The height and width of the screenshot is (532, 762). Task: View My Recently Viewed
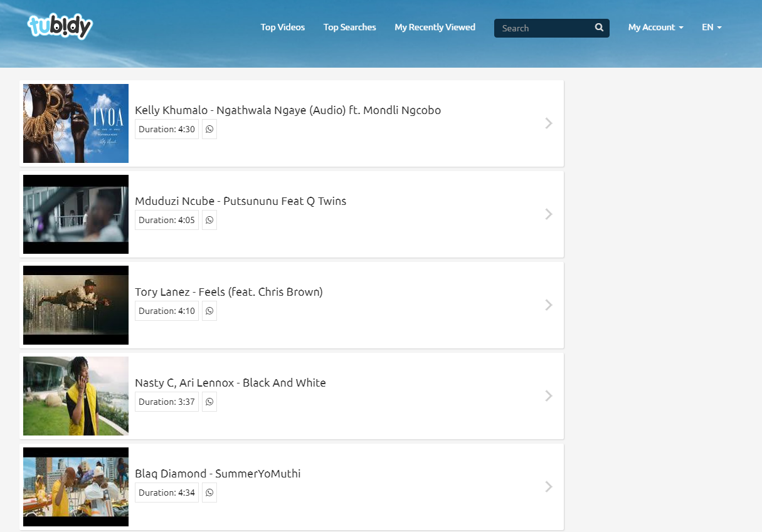[x=435, y=28]
